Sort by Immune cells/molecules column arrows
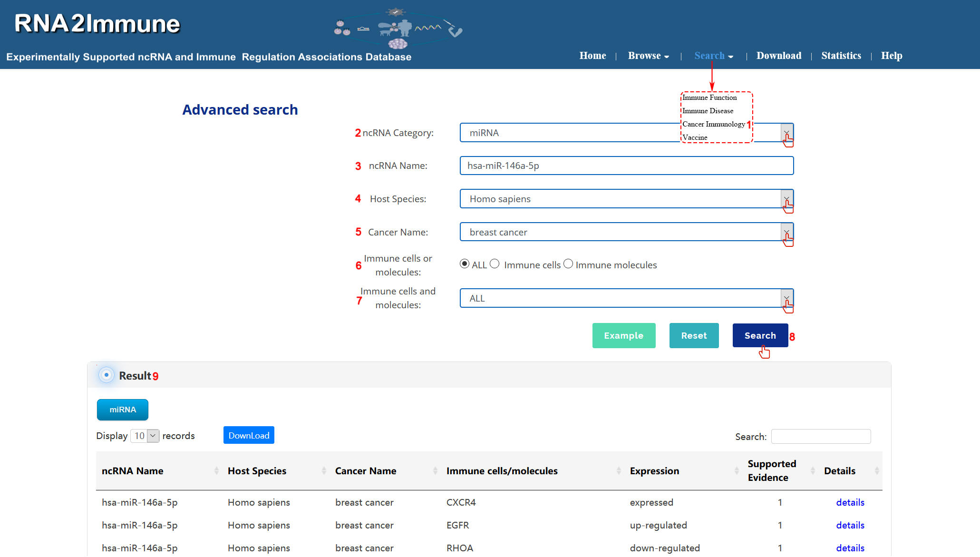This screenshot has width=980, height=557. (619, 471)
